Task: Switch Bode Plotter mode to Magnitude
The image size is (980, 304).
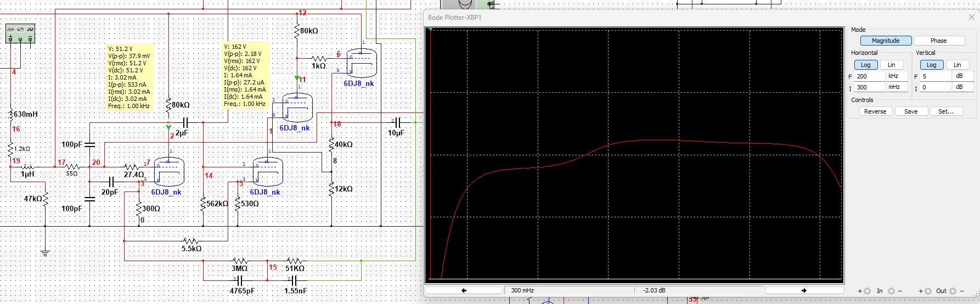Action: pyautogui.click(x=886, y=41)
